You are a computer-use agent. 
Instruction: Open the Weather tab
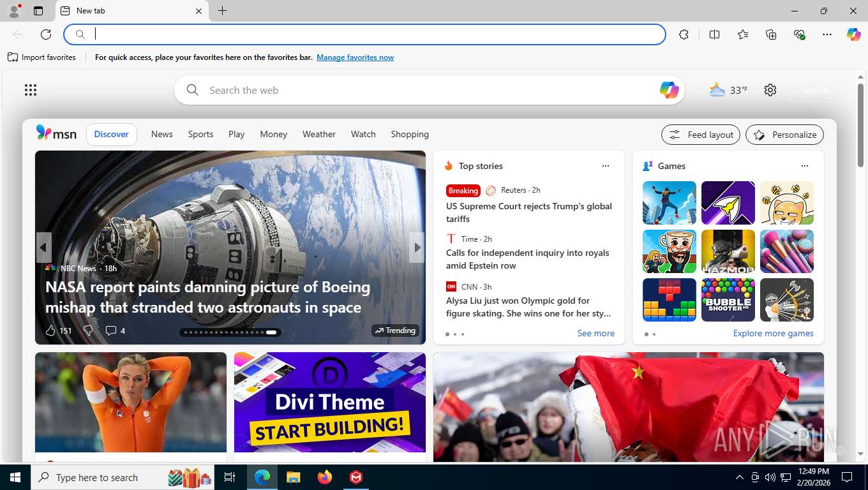(x=319, y=134)
